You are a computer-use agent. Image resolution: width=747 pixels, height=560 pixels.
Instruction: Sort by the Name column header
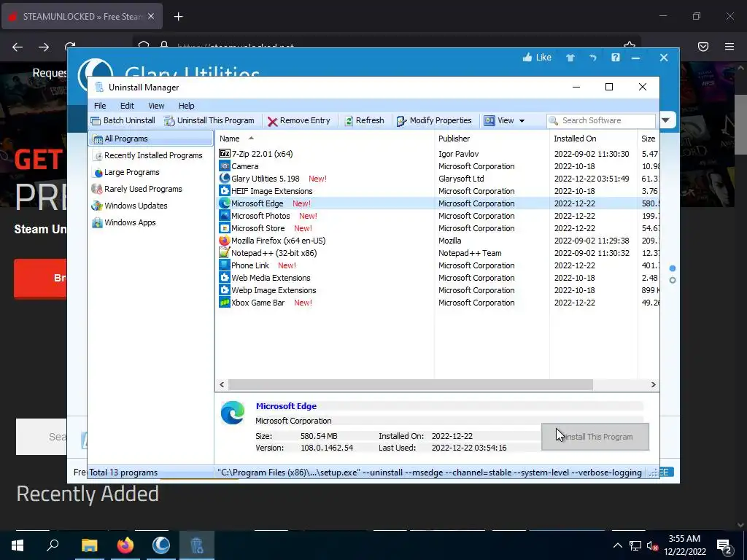325,139
